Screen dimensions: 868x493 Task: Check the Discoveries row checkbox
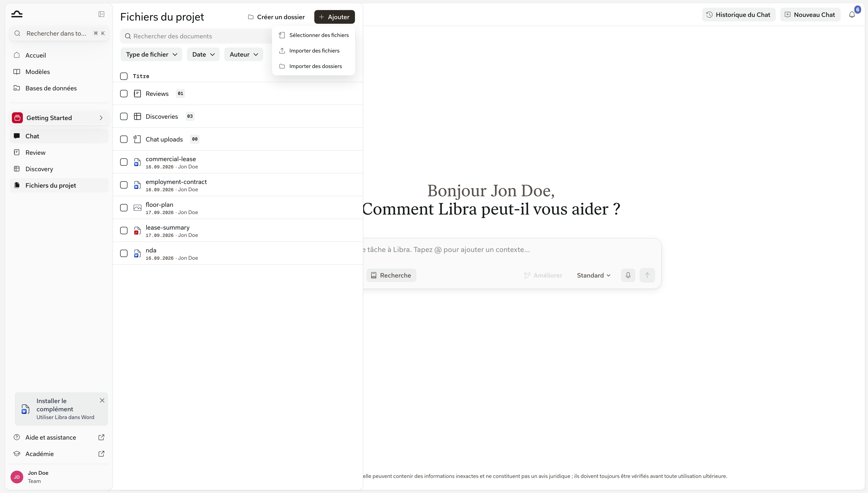[x=124, y=116]
